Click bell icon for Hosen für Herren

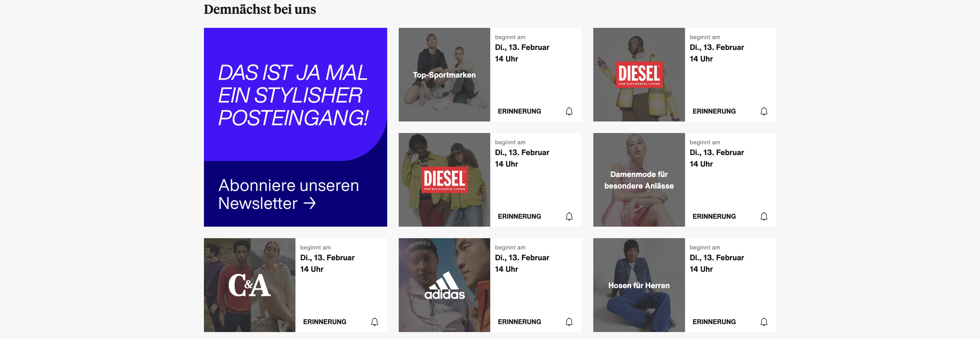click(x=764, y=321)
